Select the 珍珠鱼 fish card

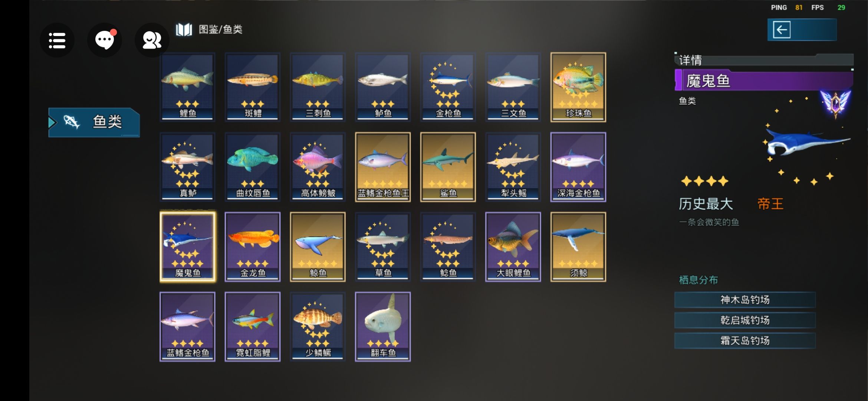pos(578,87)
